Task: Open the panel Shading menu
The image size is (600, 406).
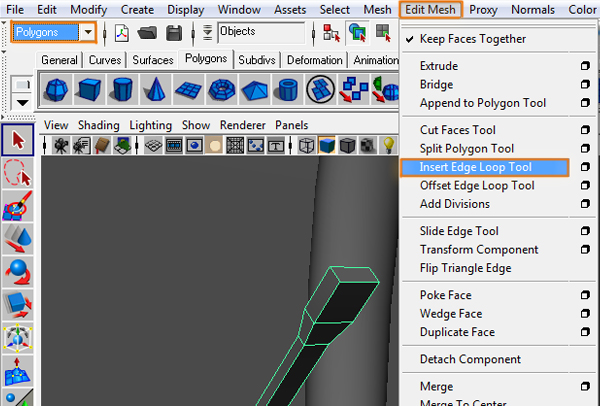Action: tap(99, 125)
